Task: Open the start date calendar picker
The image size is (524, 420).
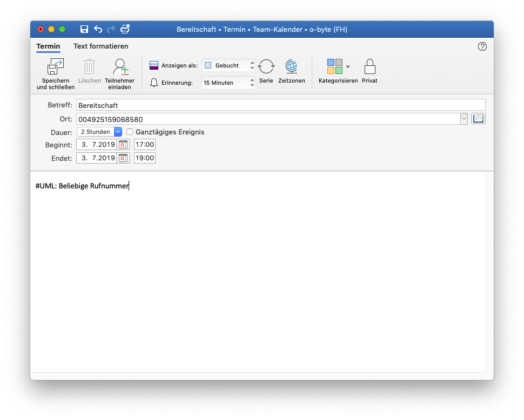Action: click(123, 145)
